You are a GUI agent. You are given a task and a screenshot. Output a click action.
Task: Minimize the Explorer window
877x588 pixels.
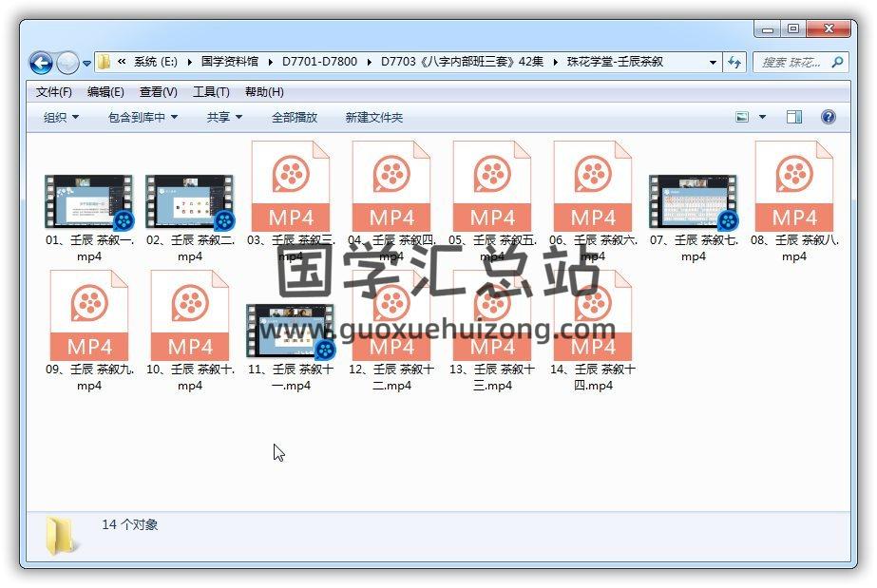[x=768, y=29]
